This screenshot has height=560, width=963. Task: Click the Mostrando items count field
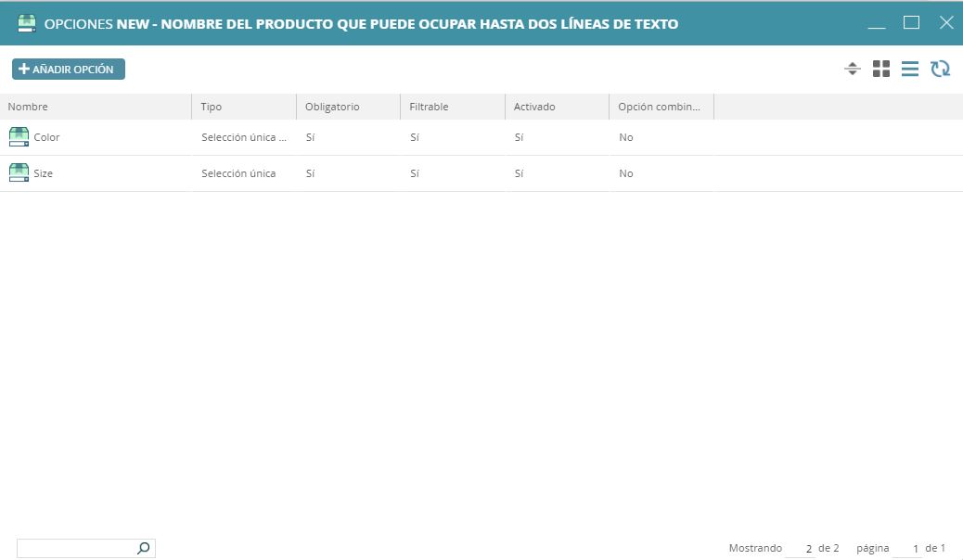[801, 549]
